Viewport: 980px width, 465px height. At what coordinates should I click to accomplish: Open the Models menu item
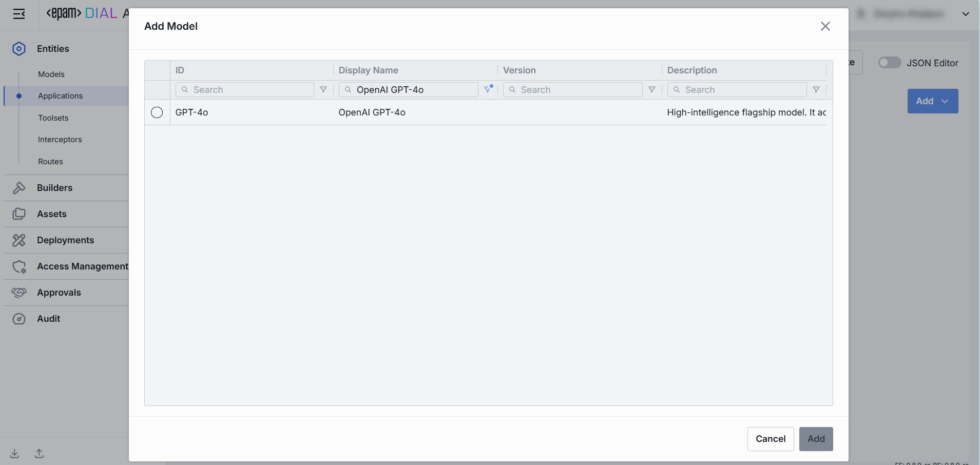point(51,74)
